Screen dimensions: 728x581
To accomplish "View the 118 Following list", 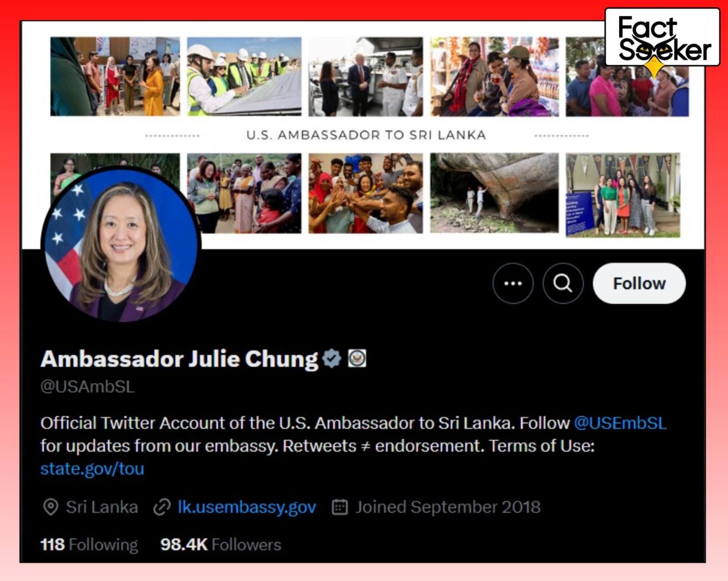I will coord(89,545).
